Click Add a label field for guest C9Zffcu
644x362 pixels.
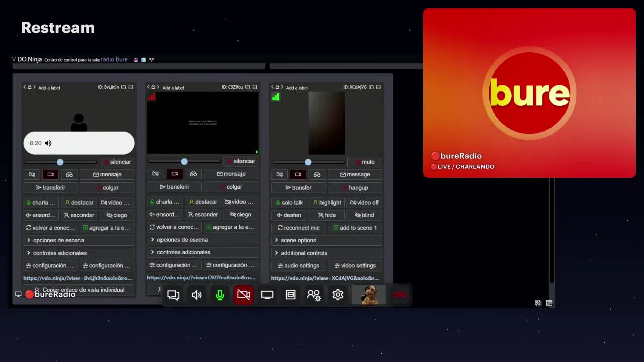point(173,88)
